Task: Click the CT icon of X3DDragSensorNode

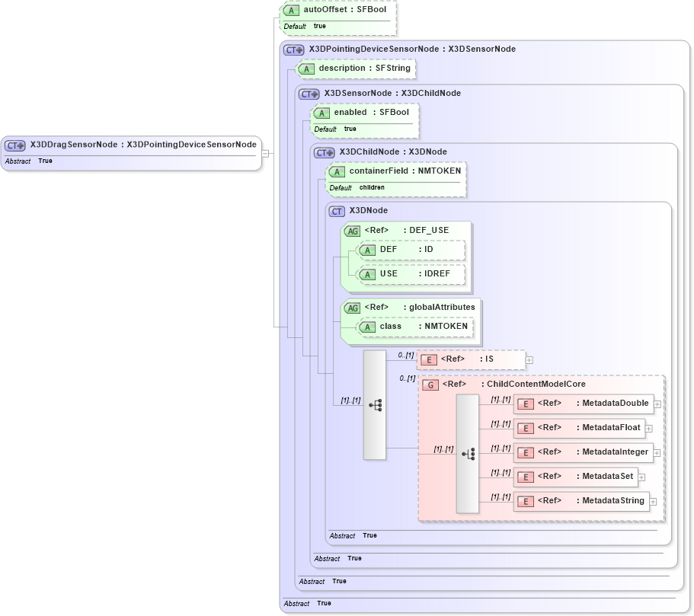Action: [x=15, y=145]
